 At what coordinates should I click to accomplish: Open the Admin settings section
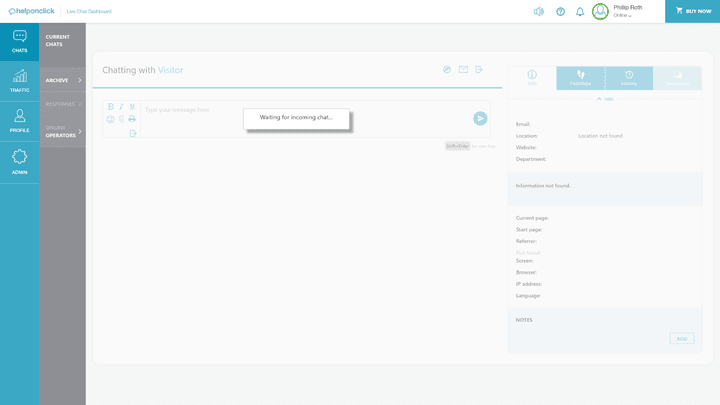(20, 161)
